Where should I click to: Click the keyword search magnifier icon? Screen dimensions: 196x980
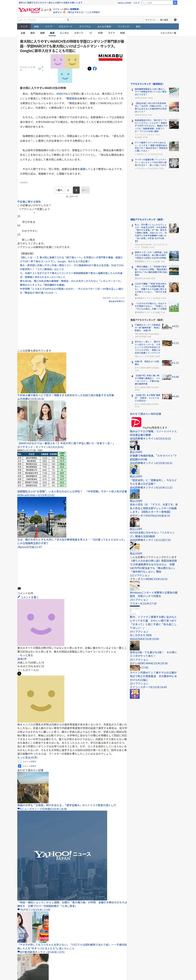(68, 20)
